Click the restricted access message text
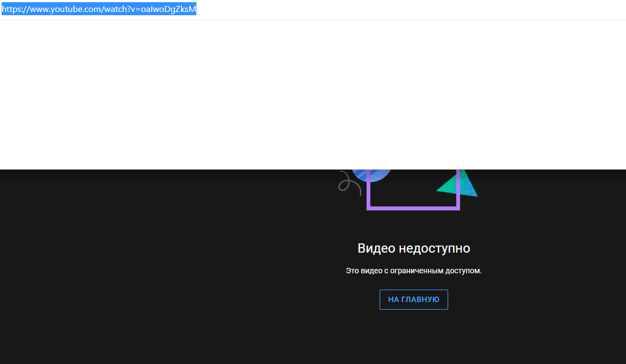This screenshot has width=626, height=364. [414, 270]
